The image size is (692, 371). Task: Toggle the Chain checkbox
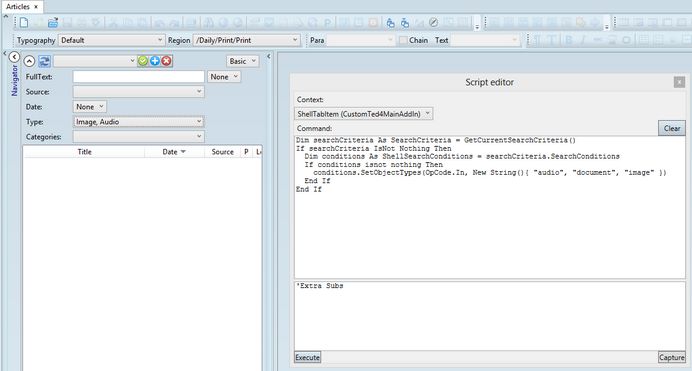click(402, 40)
